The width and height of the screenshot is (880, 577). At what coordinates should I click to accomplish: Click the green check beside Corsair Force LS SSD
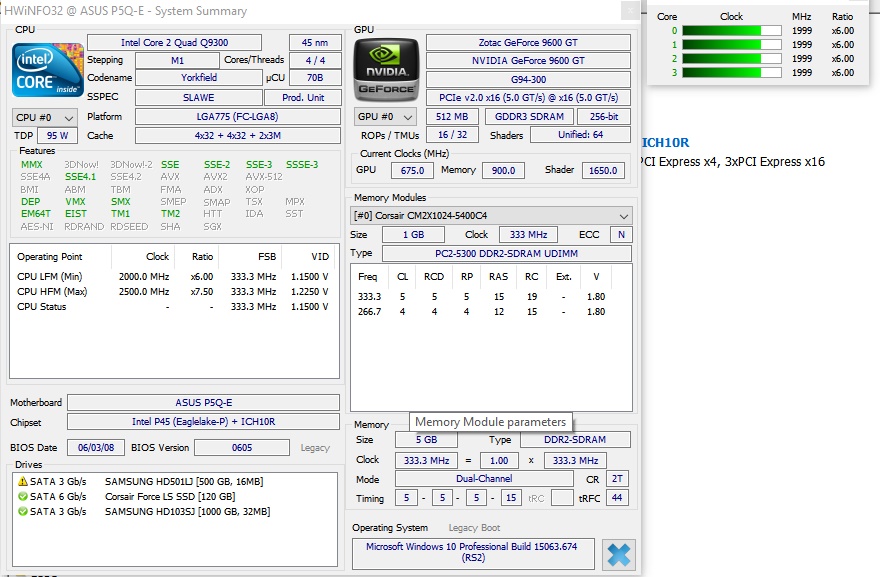[22, 497]
